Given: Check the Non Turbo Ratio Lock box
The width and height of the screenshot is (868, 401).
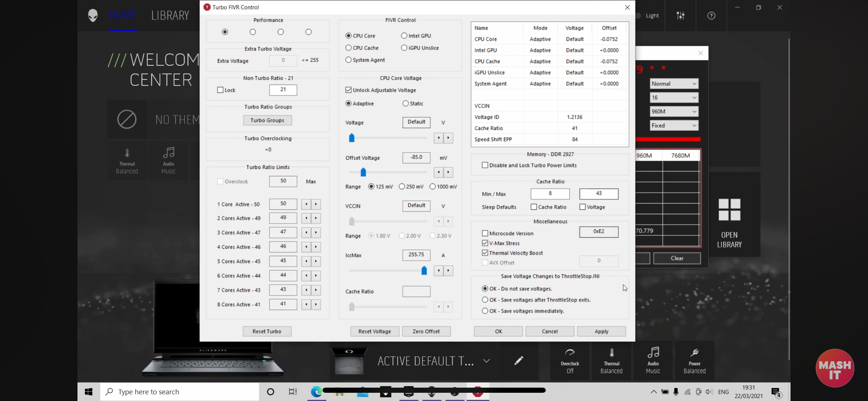Looking at the screenshot, I should click(x=220, y=90).
